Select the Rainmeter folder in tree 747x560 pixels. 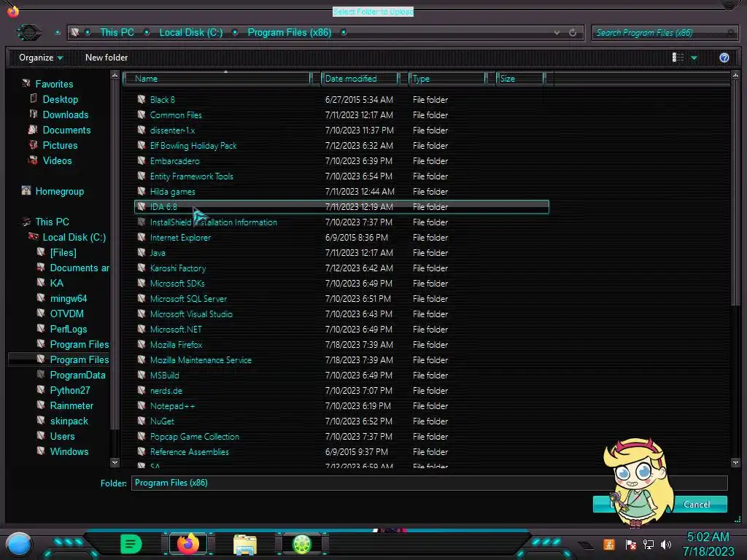click(71, 405)
